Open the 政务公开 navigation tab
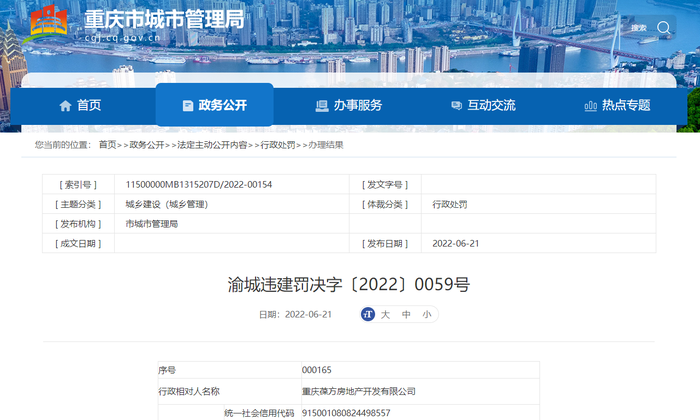Image resolution: width=700 pixels, height=420 pixels. click(x=215, y=104)
